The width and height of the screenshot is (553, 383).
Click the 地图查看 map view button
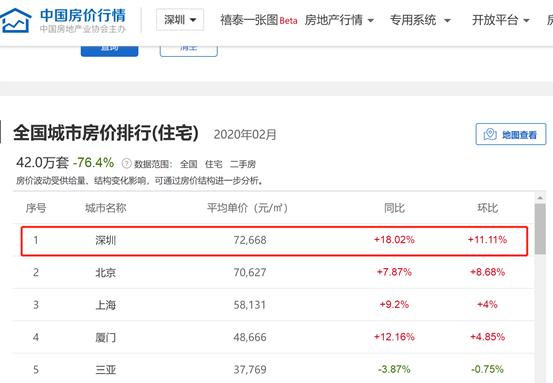tap(511, 134)
